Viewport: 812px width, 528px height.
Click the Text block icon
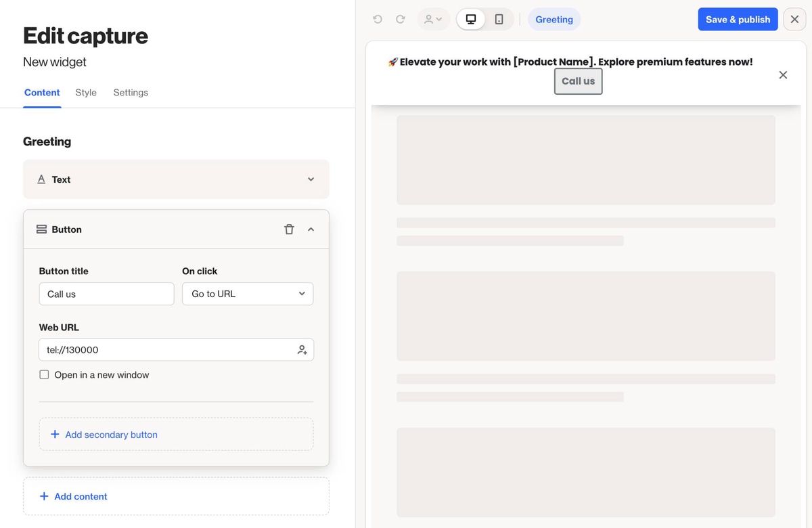pyautogui.click(x=41, y=179)
